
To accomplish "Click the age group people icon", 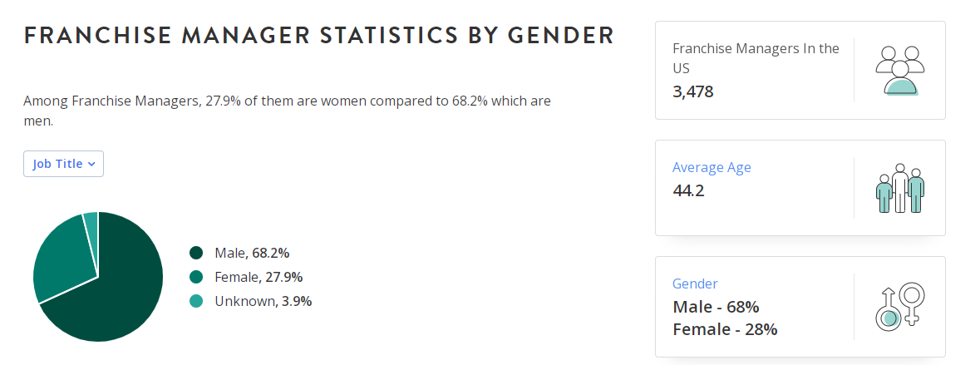I will [x=900, y=188].
